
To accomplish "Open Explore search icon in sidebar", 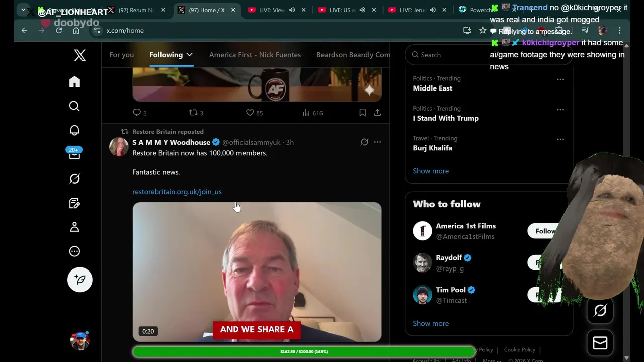I will pyautogui.click(x=74, y=106).
